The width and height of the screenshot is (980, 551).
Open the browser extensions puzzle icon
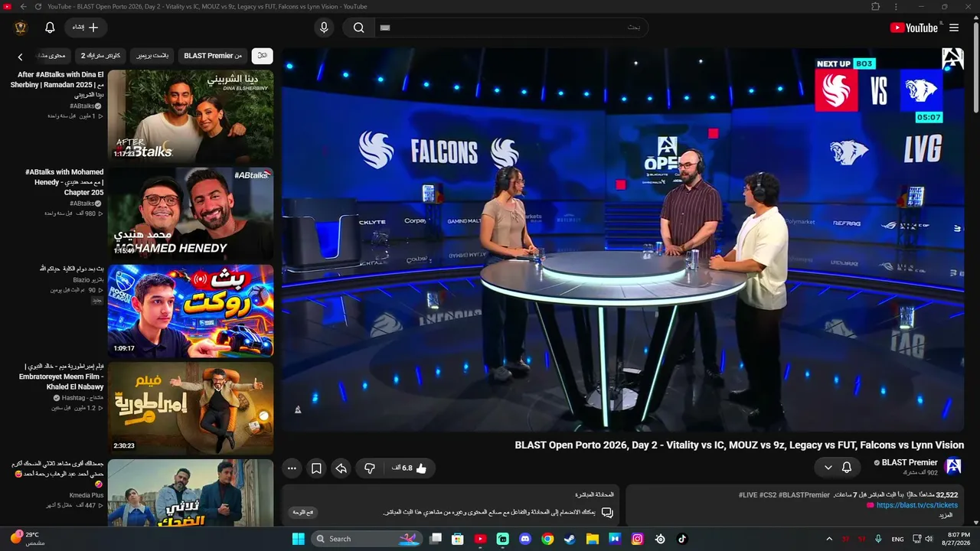(876, 7)
